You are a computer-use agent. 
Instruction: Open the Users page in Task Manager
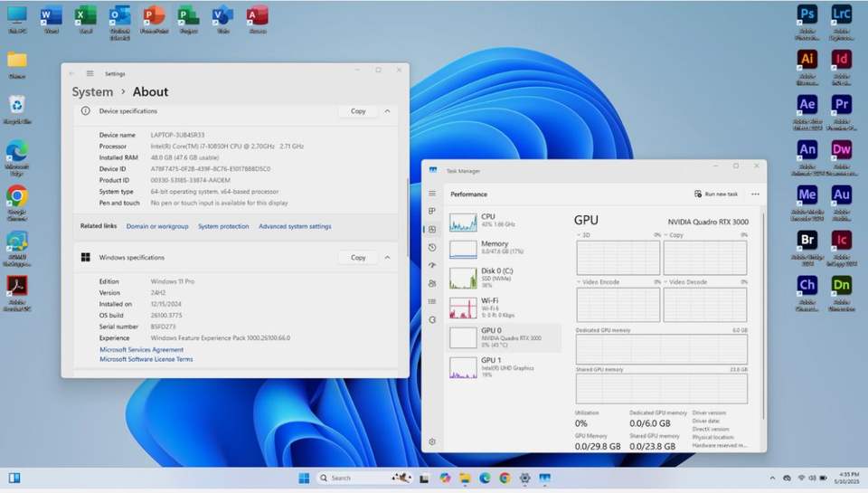tap(432, 283)
